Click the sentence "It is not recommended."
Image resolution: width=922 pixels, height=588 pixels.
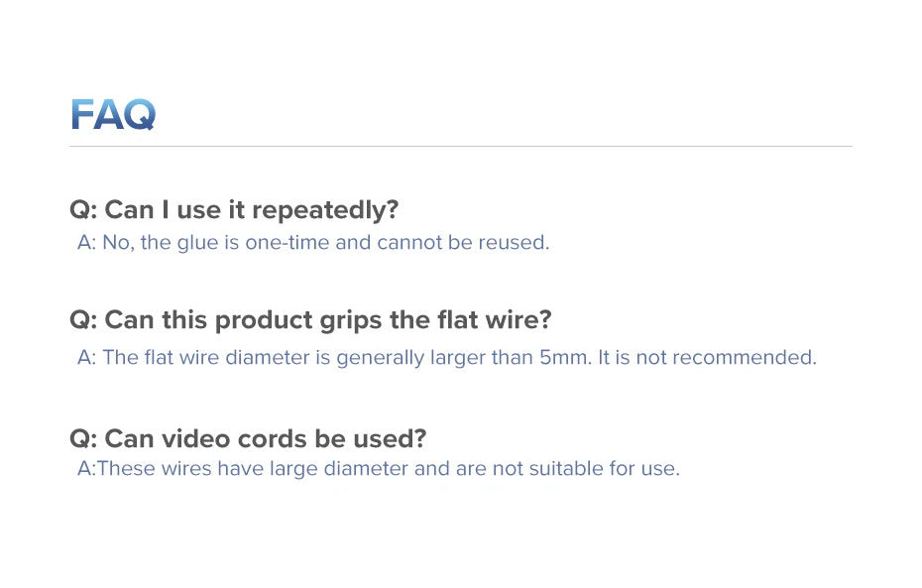(708, 357)
